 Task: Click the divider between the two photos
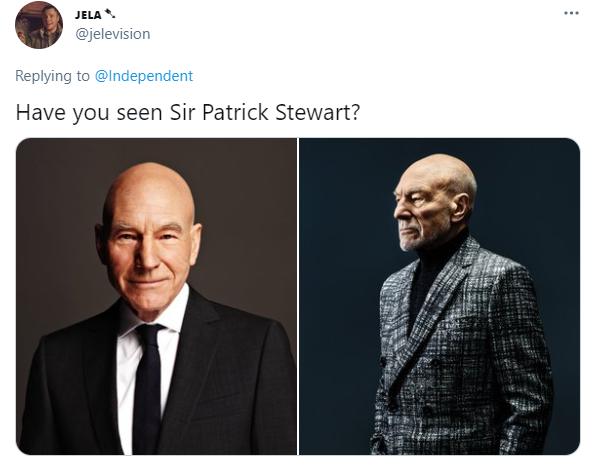coord(298,296)
